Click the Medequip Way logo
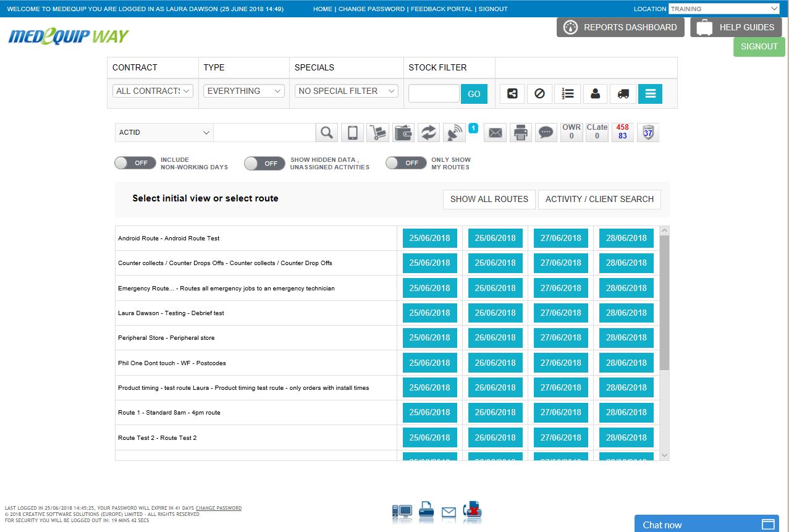 (69, 36)
